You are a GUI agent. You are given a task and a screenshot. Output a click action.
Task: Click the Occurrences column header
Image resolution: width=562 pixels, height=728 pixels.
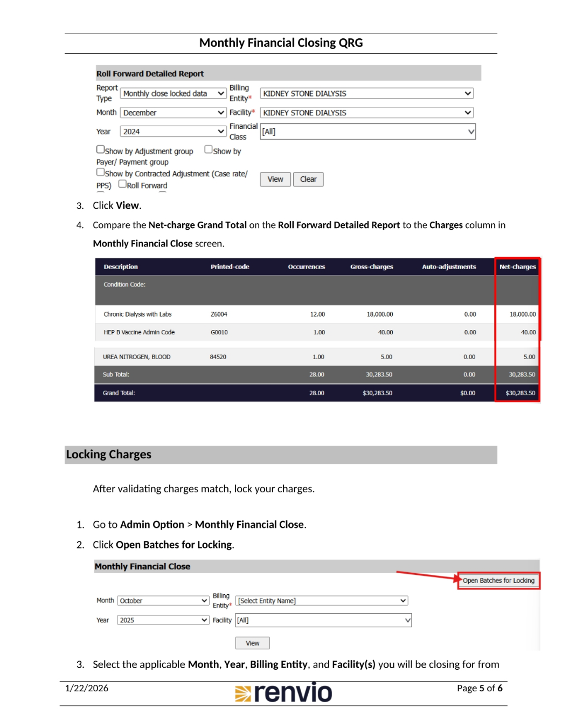(307, 267)
